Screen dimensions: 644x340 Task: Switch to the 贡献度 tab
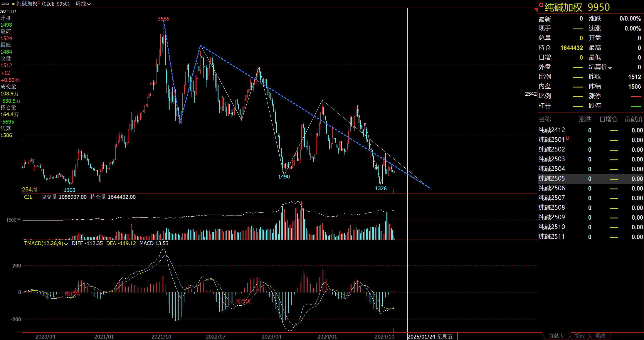tap(556, 336)
